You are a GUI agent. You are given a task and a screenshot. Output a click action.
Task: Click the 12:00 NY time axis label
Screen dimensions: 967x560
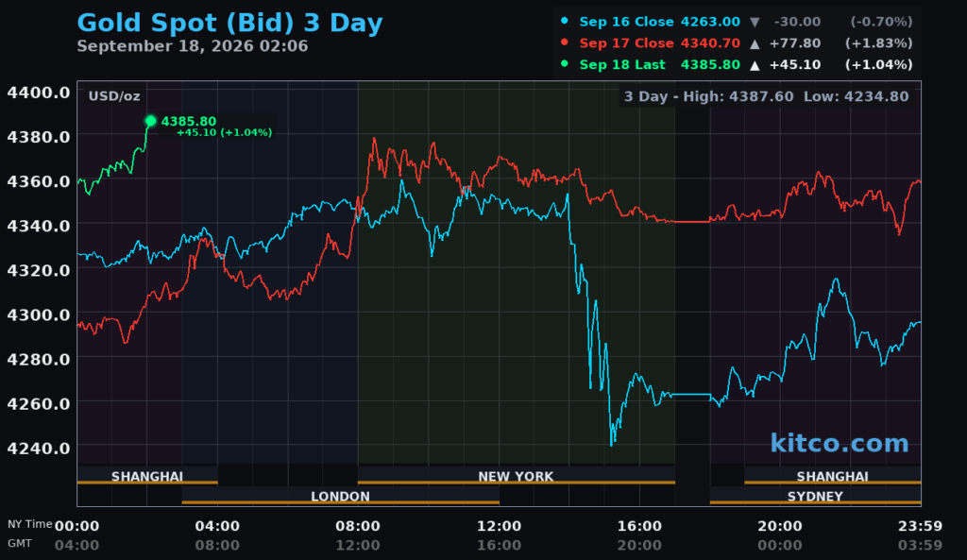pyautogui.click(x=499, y=526)
